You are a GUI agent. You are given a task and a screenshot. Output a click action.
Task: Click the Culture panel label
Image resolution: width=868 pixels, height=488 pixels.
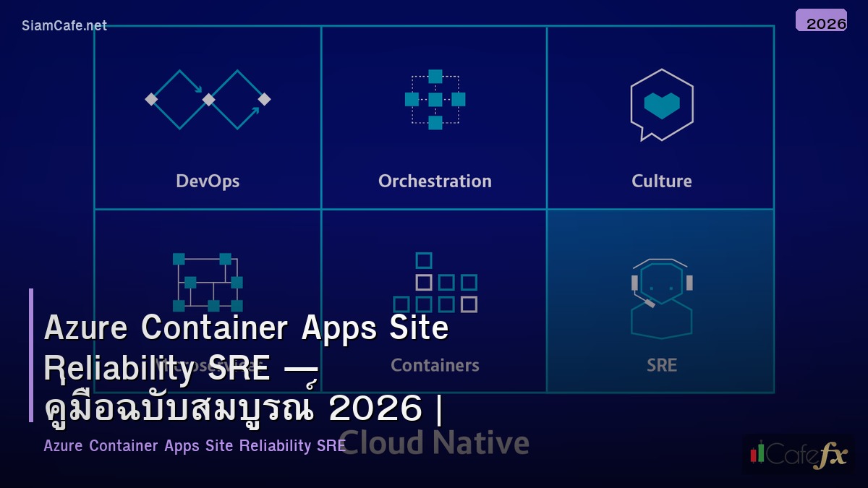tap(661, 181)
